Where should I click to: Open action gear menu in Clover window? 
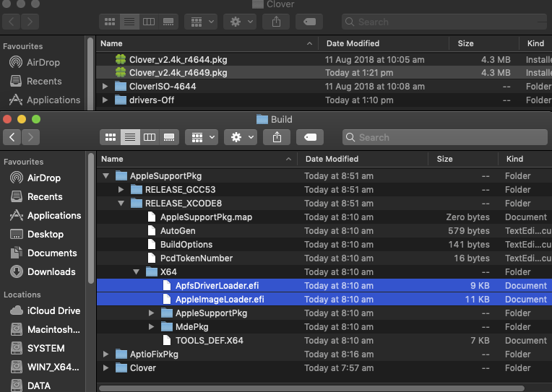tap(240, 22)
